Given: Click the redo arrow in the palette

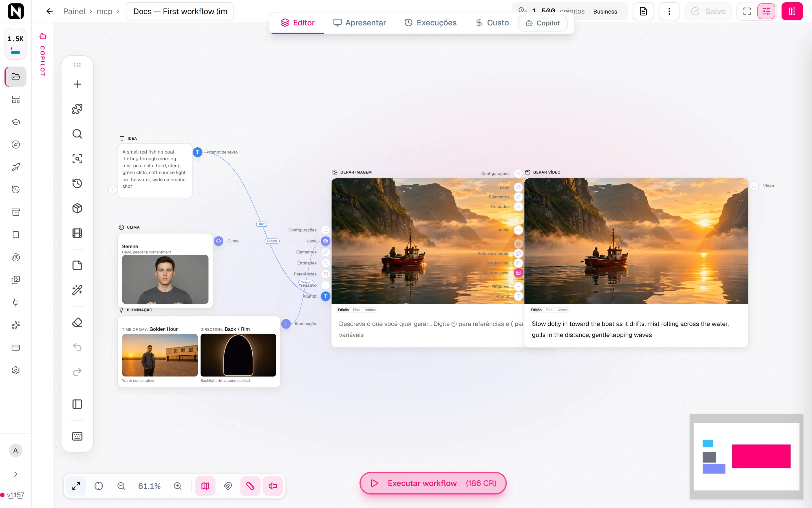Looking at the screenshot, I should (x=77, y=372).
